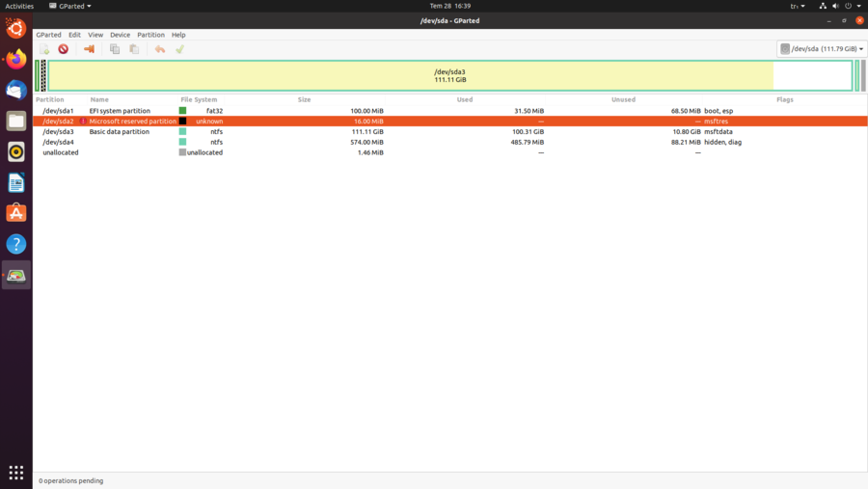Select the /dev/sda3 Basic data partition row
This screenshot has width=868, height=489.
450,132
